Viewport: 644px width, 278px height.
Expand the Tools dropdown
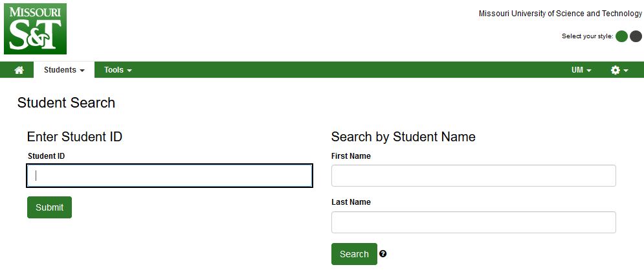(x=118, y=70)
